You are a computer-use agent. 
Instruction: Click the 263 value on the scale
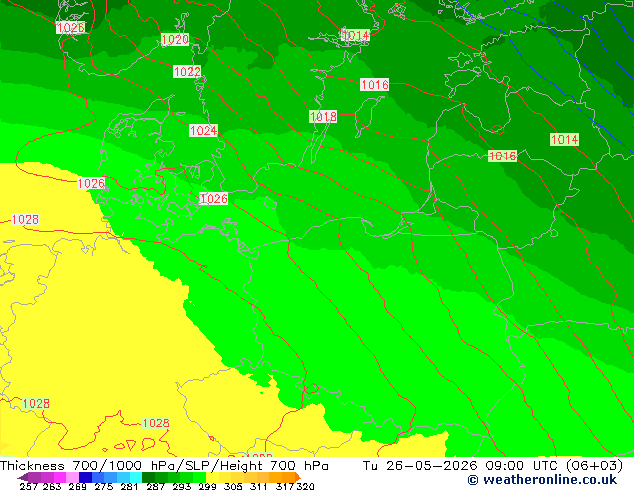52,486
